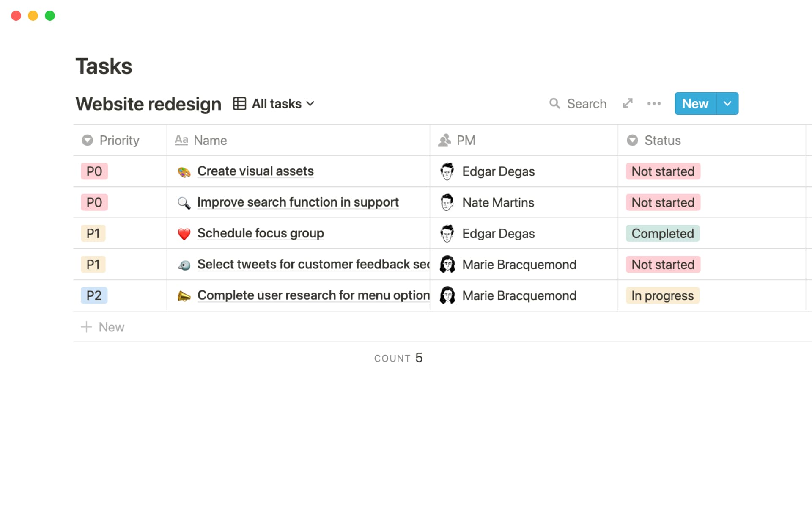
Task: Click the palette icon beside Create visual assets
Action: click(x=184, y=172)
